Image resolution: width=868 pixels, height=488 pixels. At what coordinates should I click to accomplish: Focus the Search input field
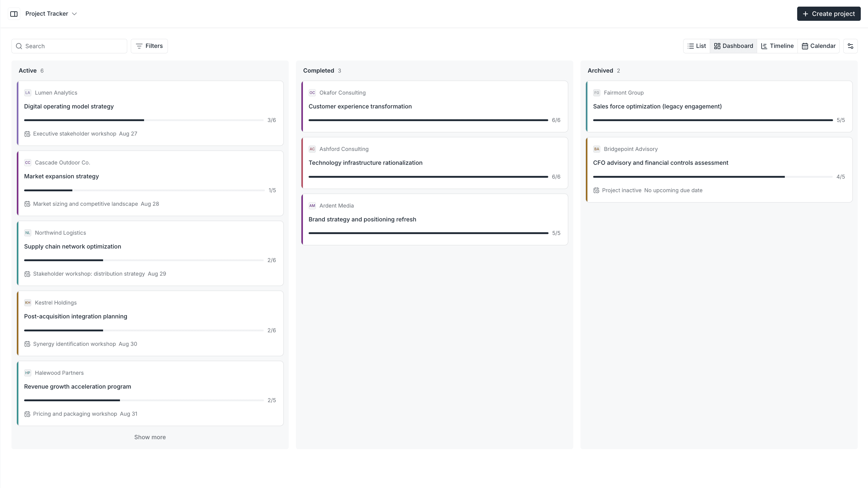[69, 46]
